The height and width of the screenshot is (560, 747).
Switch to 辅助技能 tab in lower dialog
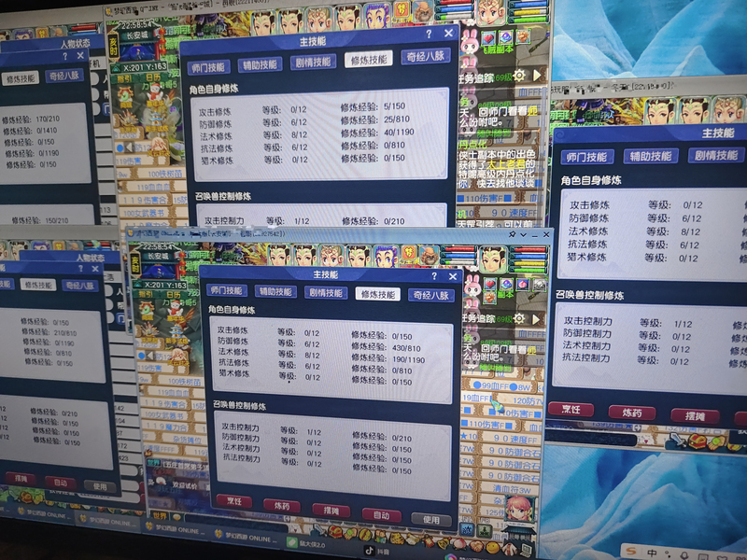click(x=275, y=291)
